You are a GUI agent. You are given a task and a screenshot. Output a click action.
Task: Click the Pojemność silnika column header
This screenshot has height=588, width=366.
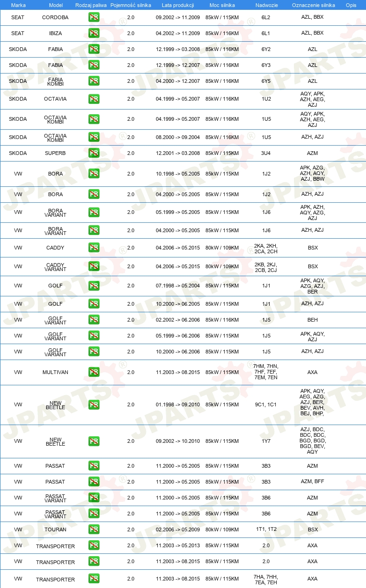131,5
